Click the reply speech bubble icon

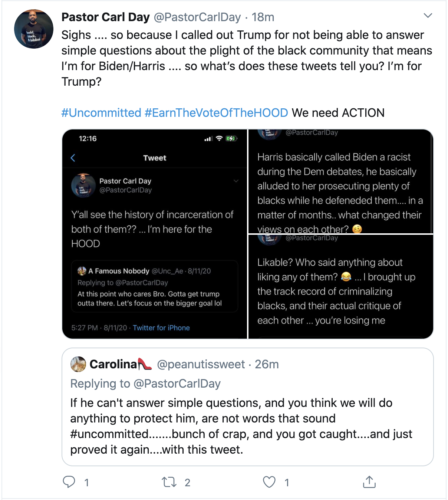69,482
